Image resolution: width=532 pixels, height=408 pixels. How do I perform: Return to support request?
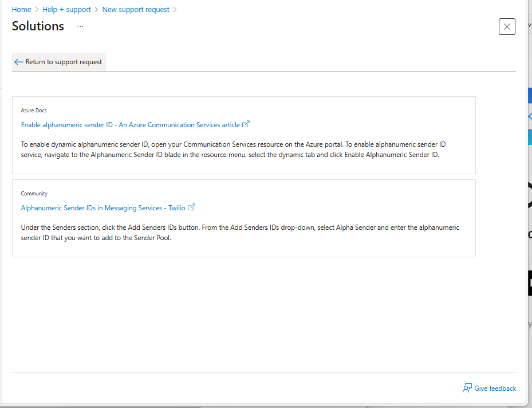[59, 62]
